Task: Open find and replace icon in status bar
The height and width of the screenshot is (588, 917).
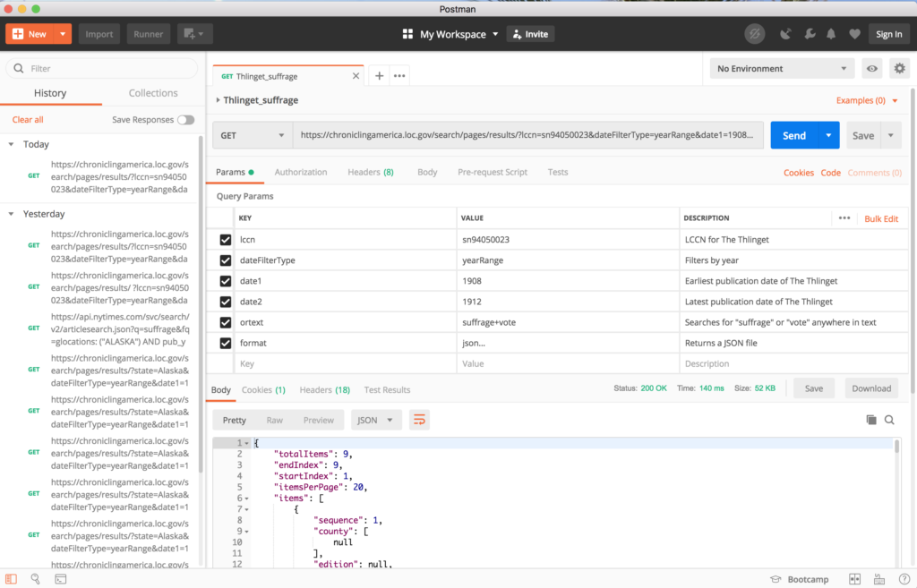Action: tap(35, 579)
